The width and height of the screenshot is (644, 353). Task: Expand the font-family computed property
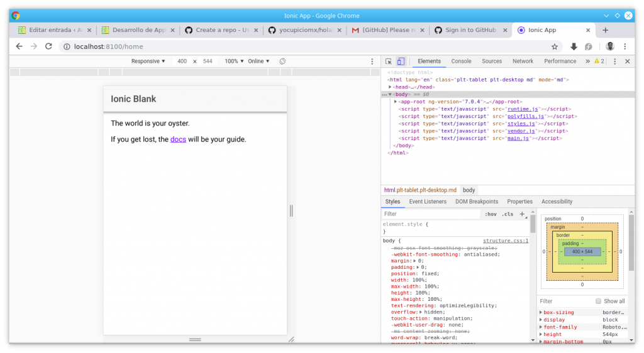(541, 327)
